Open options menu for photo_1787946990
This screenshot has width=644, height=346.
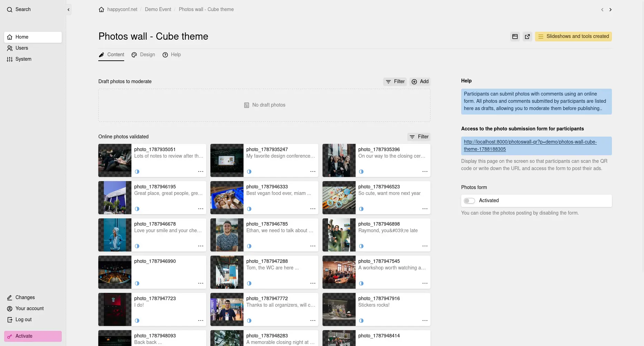[x=201, y=284]
